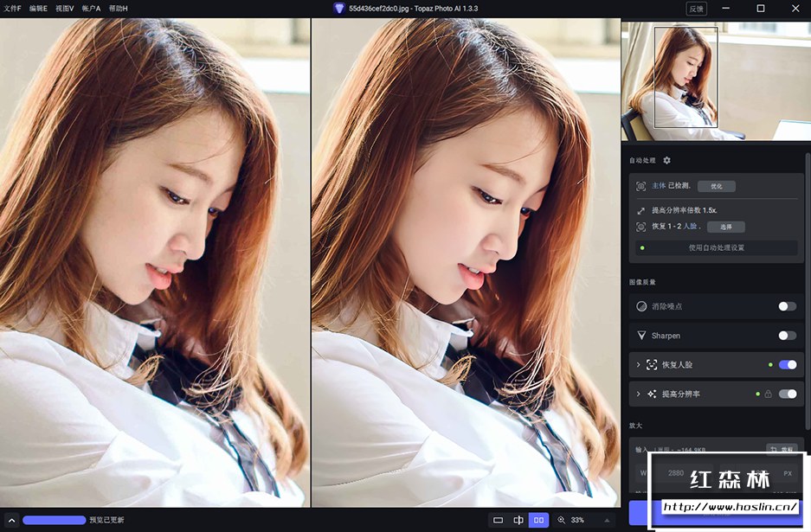811x532 pixels.
Task: Open the 视图V menu
Action: [x=65, y=9]
